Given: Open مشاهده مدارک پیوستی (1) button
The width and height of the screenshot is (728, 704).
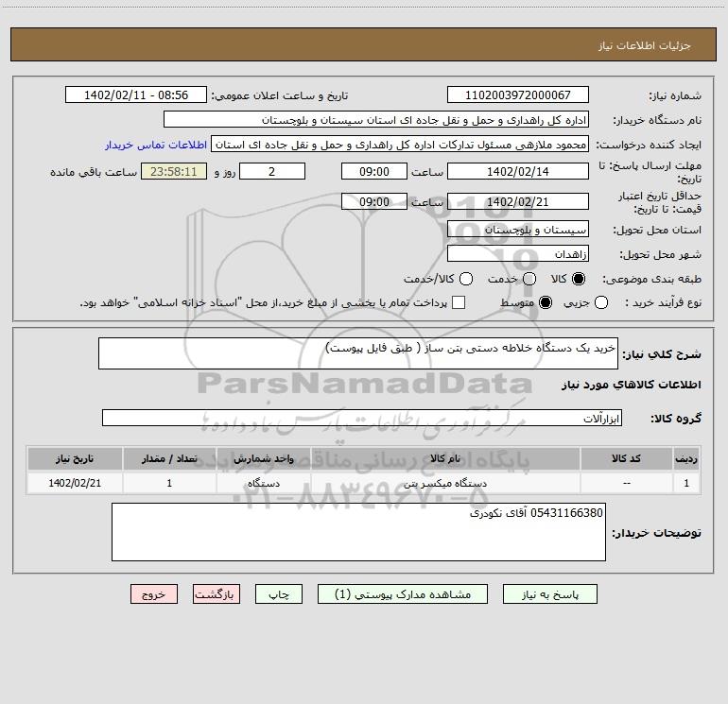Looking at the screenshot, I should (403, 594).
